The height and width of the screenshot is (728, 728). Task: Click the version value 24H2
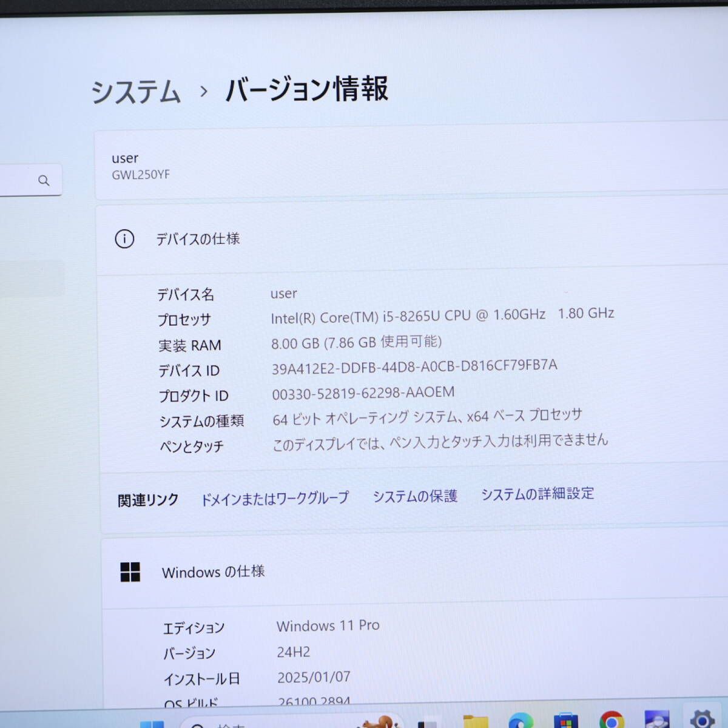(294, 652)
